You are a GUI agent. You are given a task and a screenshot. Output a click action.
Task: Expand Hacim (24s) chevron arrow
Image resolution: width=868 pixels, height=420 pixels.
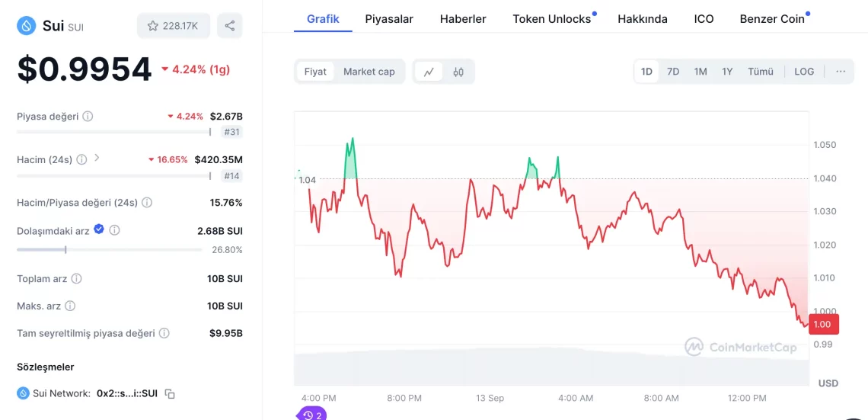pyautogui.click(x=97, y=158)
